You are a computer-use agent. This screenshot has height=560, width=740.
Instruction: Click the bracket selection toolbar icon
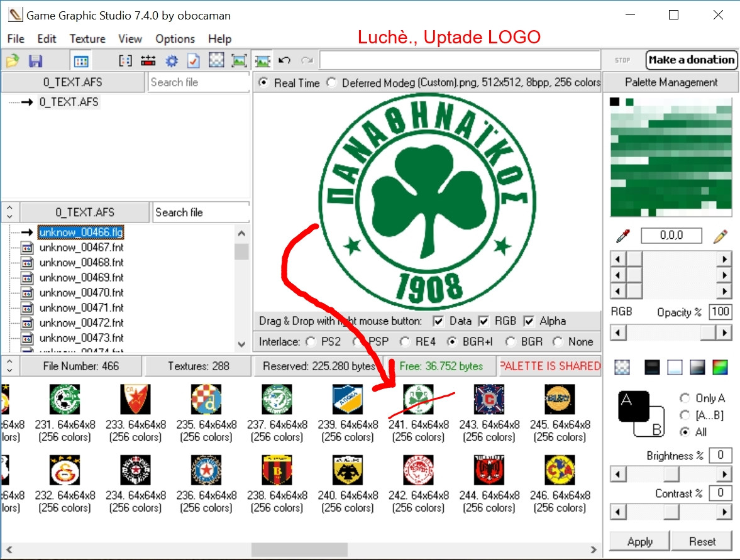(125, 60)
